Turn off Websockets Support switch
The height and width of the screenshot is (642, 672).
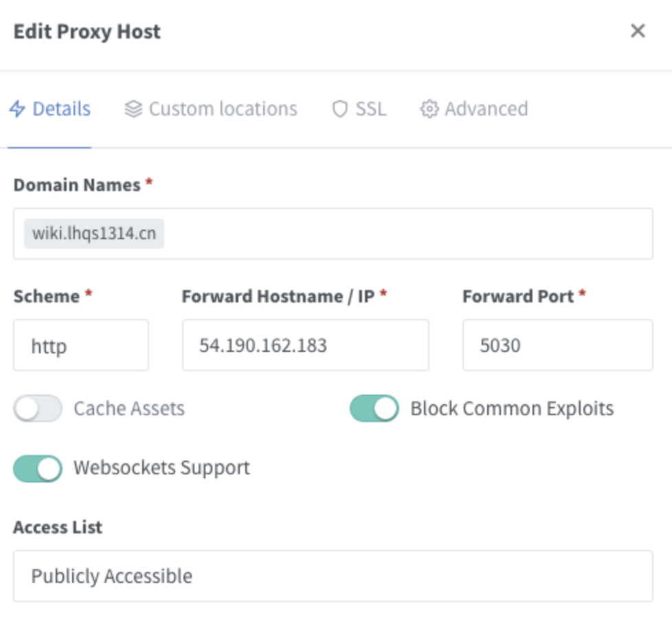point(38,468)
